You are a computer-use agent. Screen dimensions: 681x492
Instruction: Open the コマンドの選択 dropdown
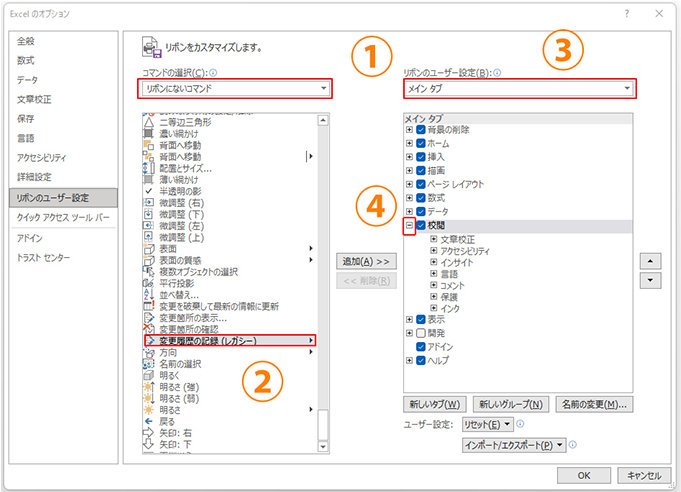pyautogui.click(x=235, y=89)
